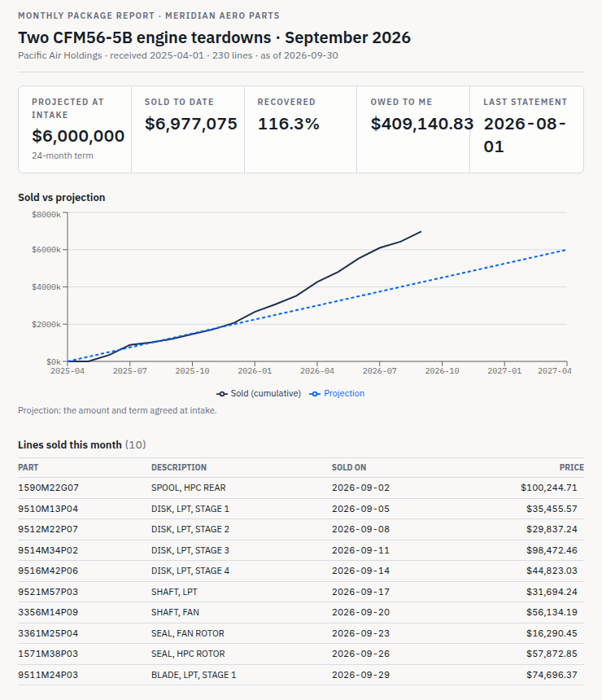Image resolution: width=602 pixels, height=700 pixels.
Task: Click the price $57,872.85
Action: click(552, 654)
